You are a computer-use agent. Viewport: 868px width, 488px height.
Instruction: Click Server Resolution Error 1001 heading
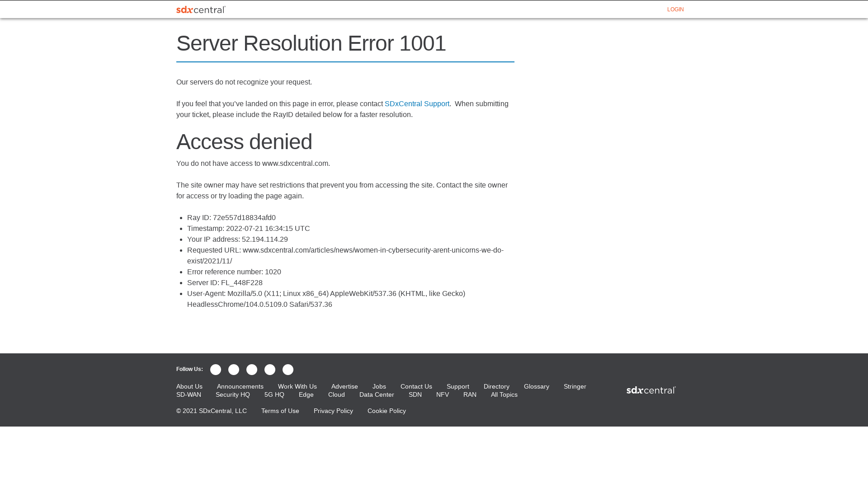click(x=311, y=43)
